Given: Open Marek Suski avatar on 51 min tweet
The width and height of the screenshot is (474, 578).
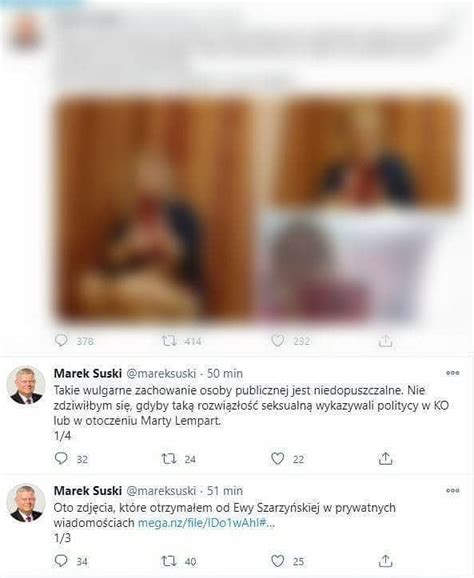Looking at the screenshot, I should [x=26, y=503].
